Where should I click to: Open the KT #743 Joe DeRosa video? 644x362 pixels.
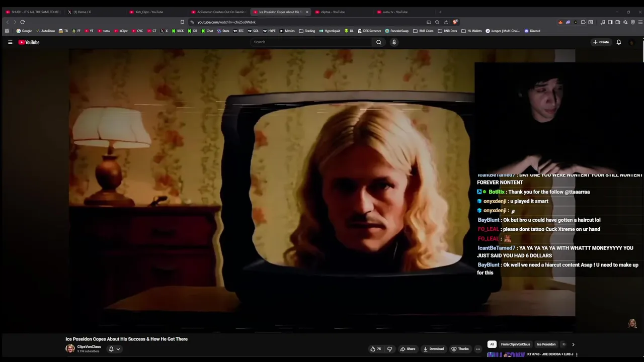549,354
